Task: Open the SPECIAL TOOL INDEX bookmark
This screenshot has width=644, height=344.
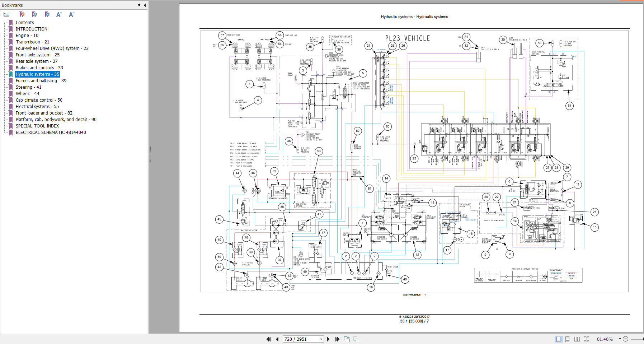Action: coord(37,126)
